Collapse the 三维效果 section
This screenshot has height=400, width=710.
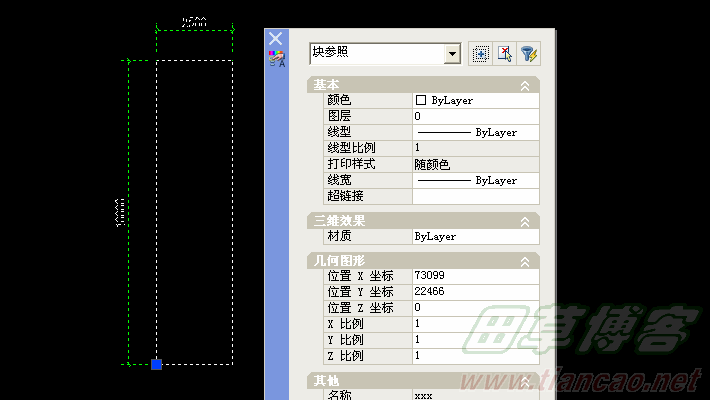525,222
